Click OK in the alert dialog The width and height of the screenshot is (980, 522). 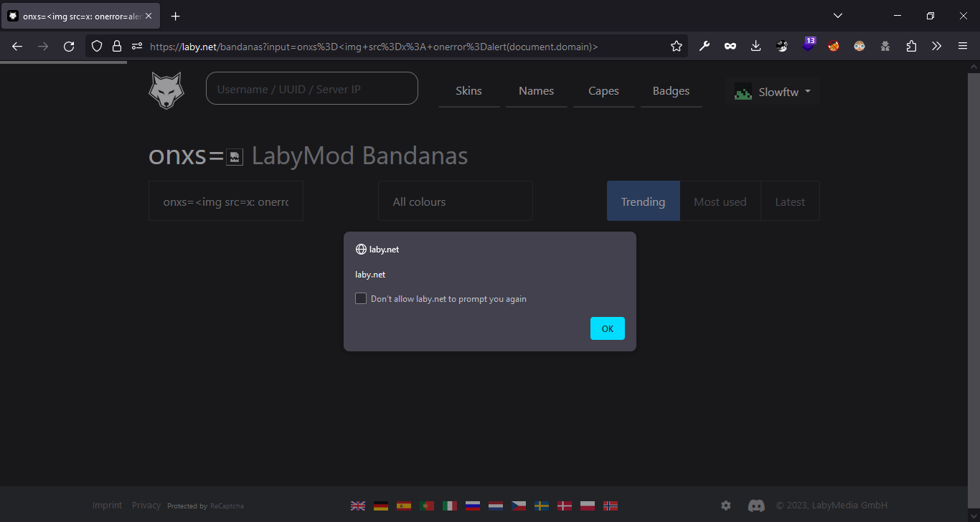click(608, 328)
